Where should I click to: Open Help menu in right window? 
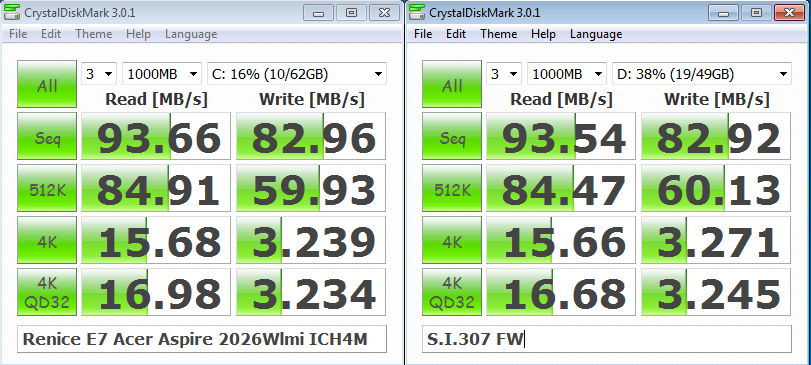(x=543, y=34)
